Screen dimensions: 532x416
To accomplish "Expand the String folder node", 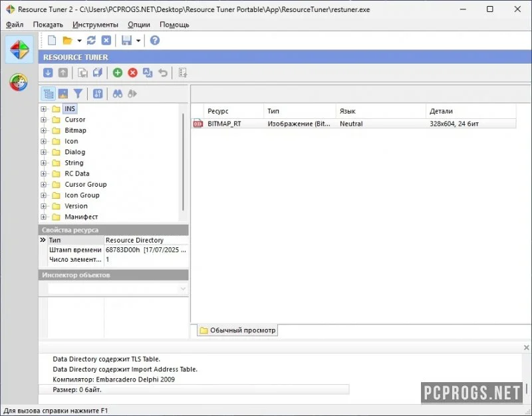I will [43, 163].
